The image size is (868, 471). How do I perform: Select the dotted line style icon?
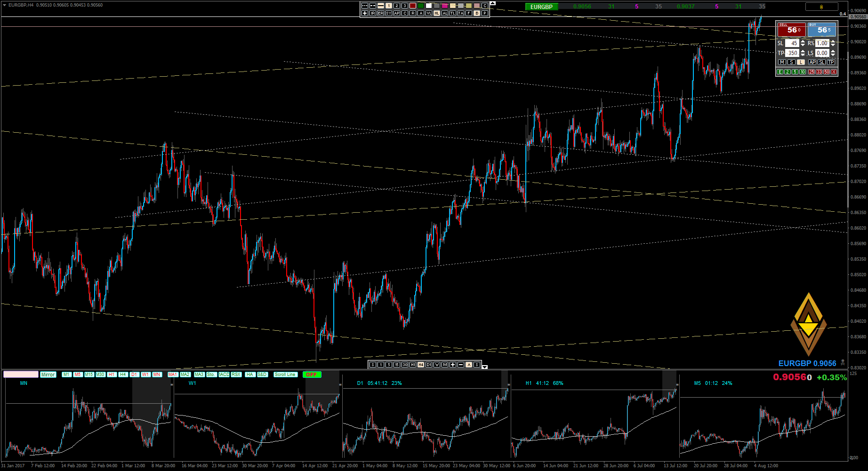(365, 6)
